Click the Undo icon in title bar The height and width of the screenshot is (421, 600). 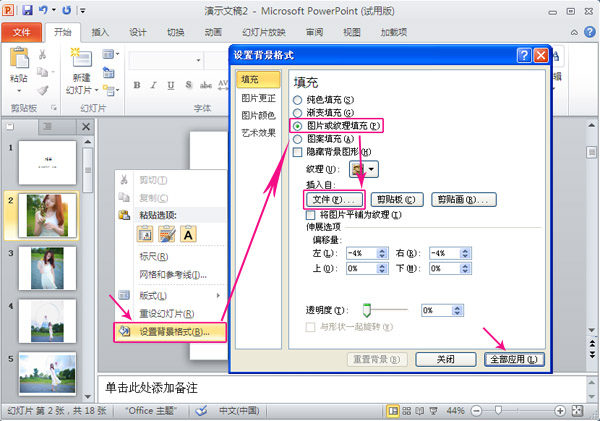(x=43, y=10)
